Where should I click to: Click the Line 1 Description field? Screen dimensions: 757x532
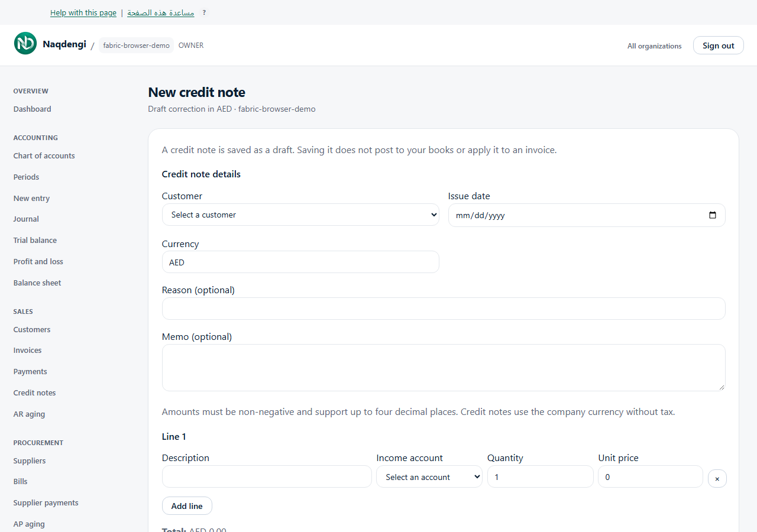click(267, 476)
